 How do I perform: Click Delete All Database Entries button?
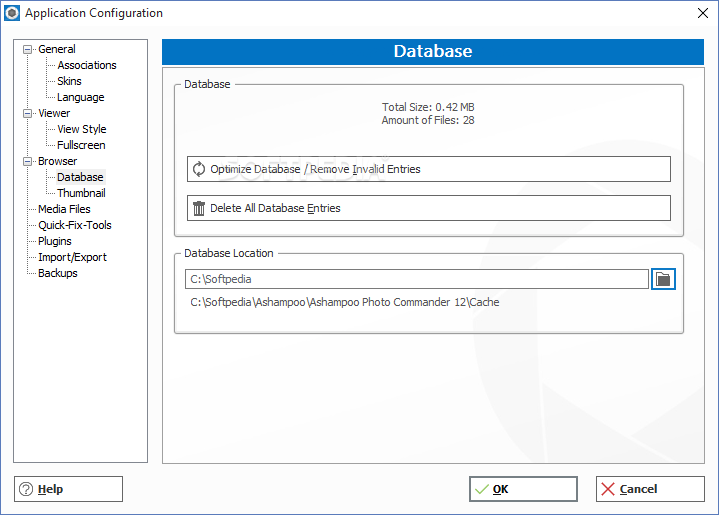tap(429, 208)
